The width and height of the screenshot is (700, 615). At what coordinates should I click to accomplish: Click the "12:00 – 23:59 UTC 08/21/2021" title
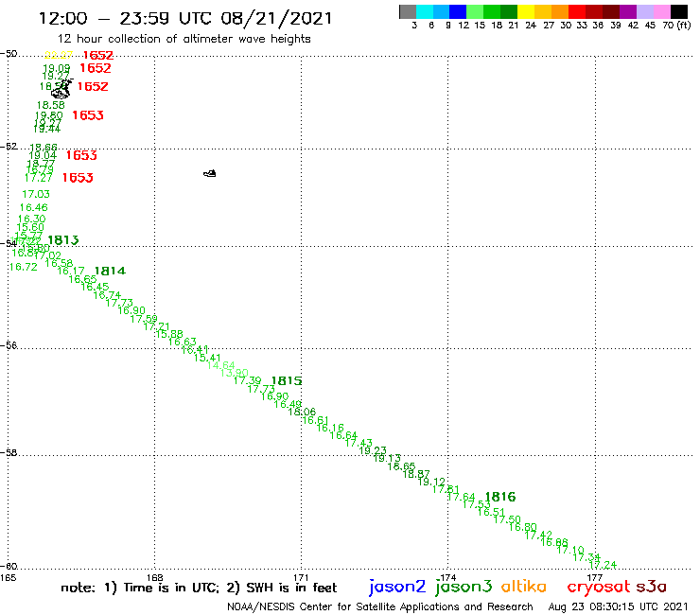tap(185, 18)
